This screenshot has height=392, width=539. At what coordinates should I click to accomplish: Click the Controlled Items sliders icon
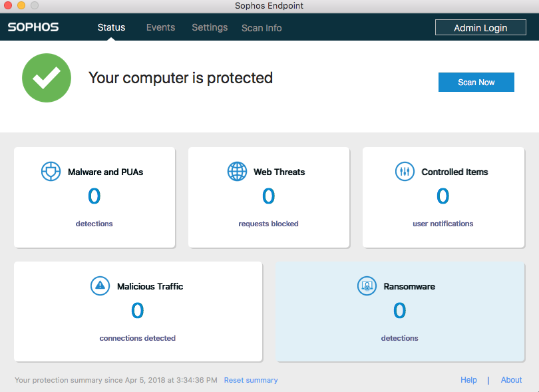[x=405, y=172]
